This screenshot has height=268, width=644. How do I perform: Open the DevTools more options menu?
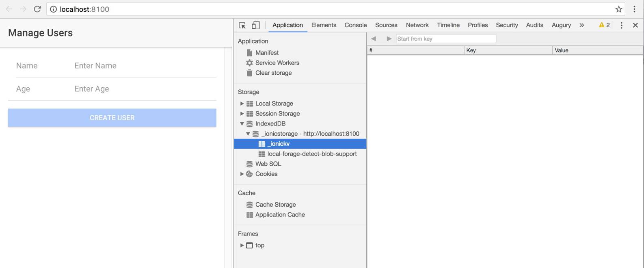point(621,25)
